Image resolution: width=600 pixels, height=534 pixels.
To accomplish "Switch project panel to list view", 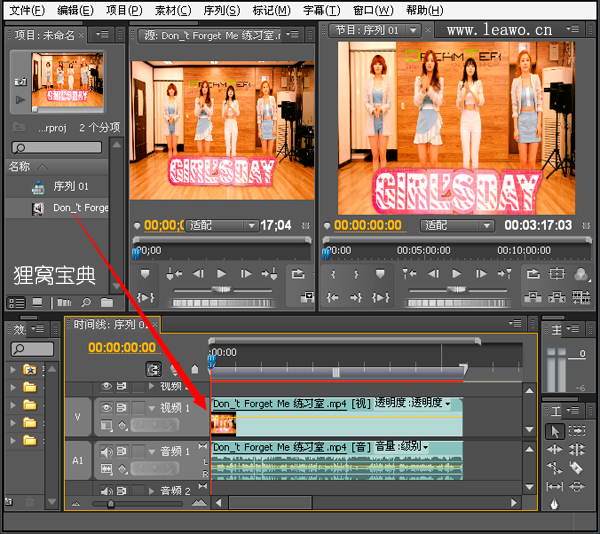I will (x=16, y=303).
